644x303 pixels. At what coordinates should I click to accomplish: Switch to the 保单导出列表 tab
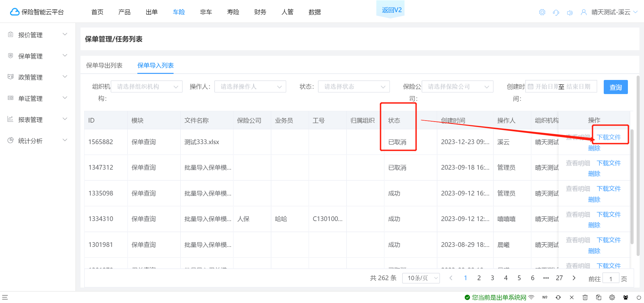(x=104, y=66)
